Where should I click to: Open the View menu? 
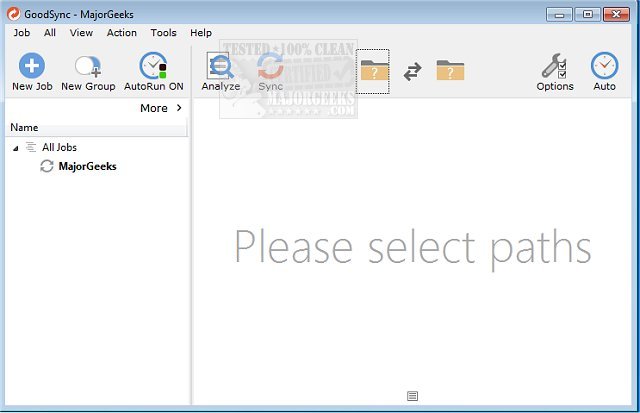pyautogui.click(x=81, y=33)
